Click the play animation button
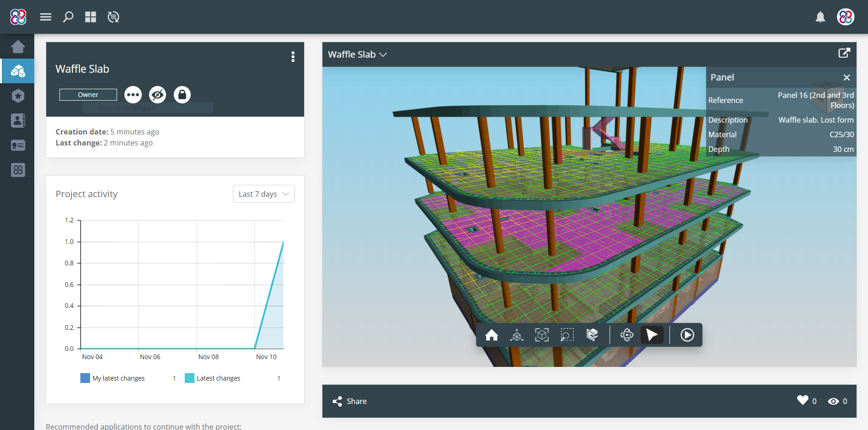 click(x=687, y=335)
